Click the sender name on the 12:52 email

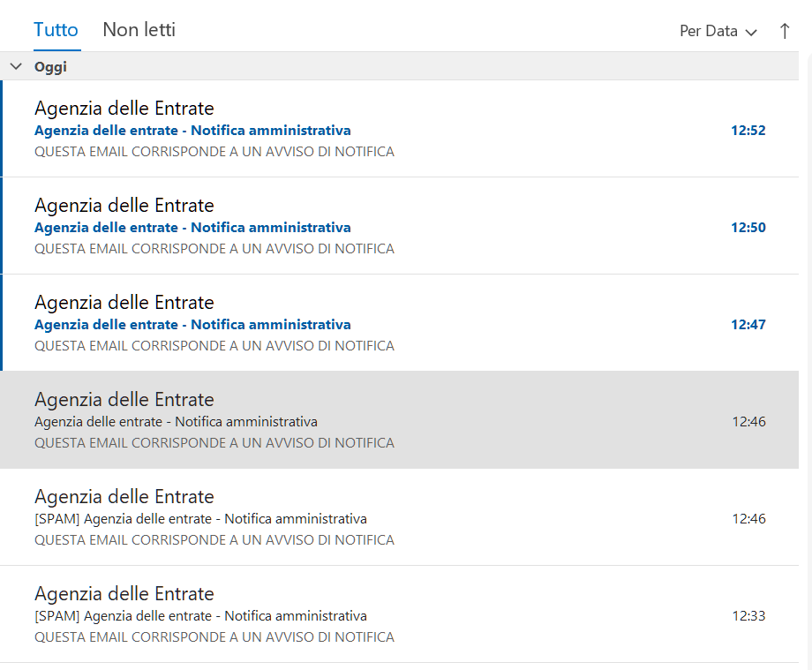coord(124,109)
